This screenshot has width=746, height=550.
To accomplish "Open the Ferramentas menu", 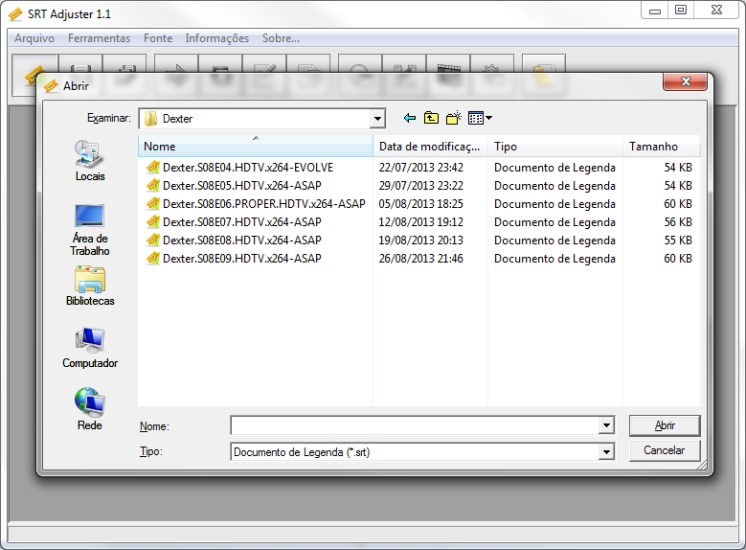I will click(x=99, y=38).
